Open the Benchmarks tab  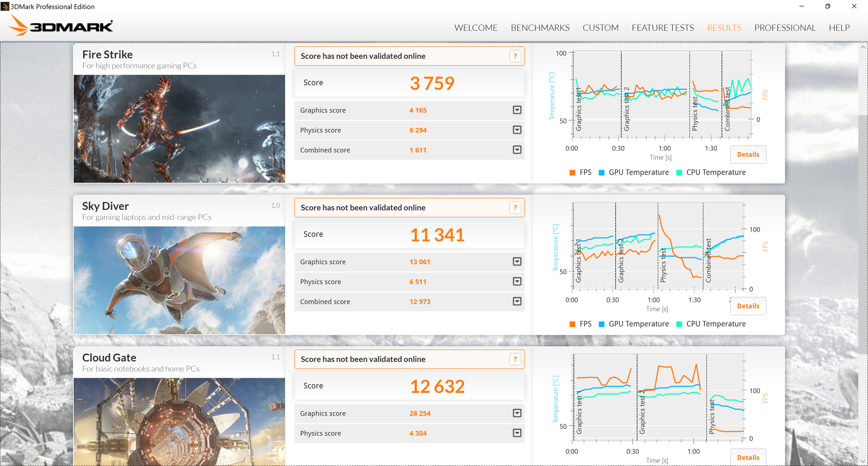click(x=540, y=28)
